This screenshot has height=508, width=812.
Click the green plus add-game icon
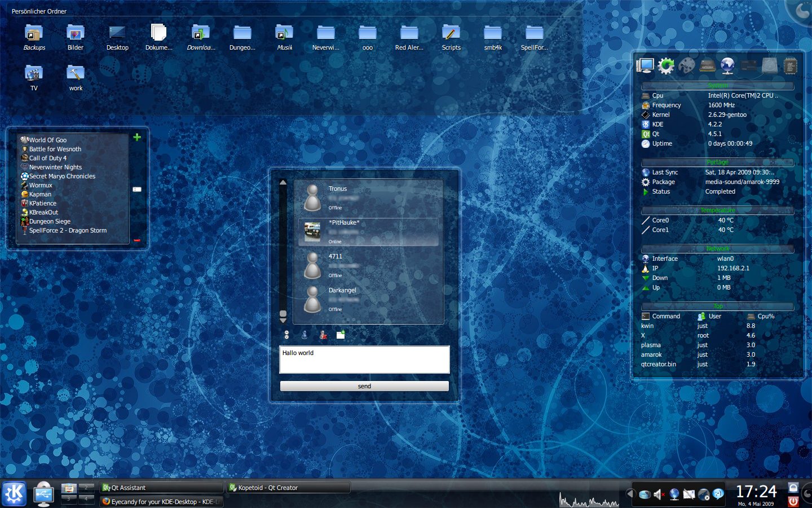[x=137, y=137]
